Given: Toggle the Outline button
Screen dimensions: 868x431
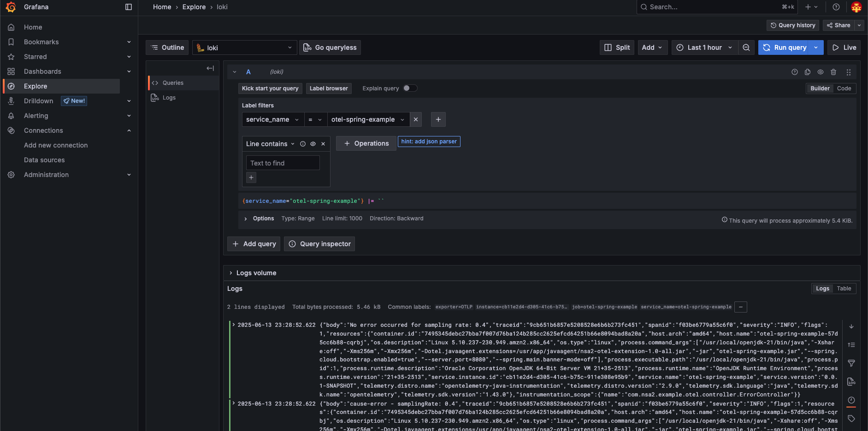Looking at the screenshot, I should pos(167,47).
